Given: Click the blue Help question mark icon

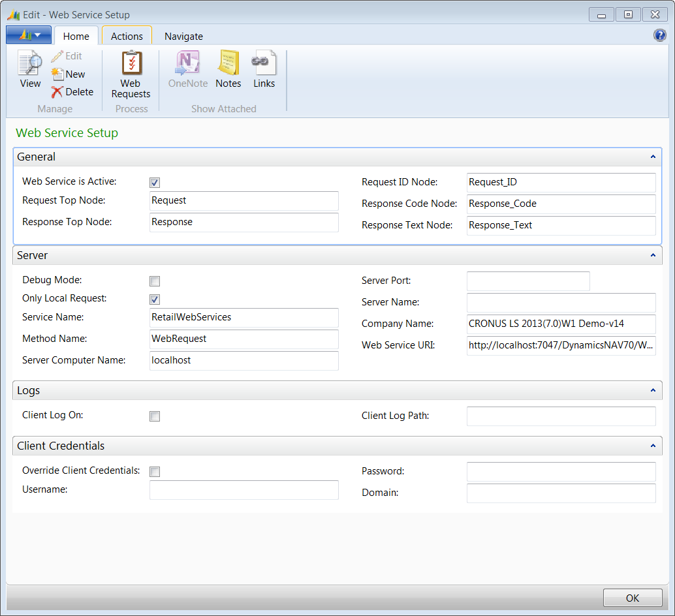Looking at the screenshot, I should 659,36.
